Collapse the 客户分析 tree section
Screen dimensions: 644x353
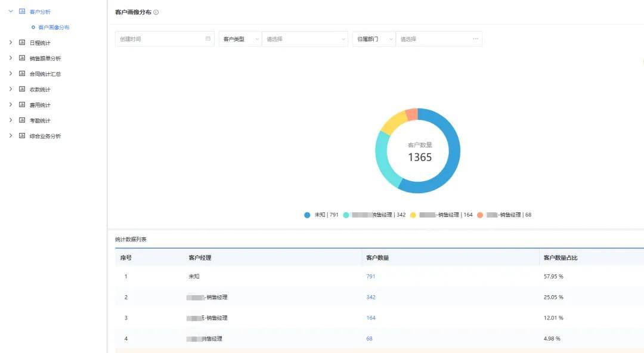pos(11,11)
